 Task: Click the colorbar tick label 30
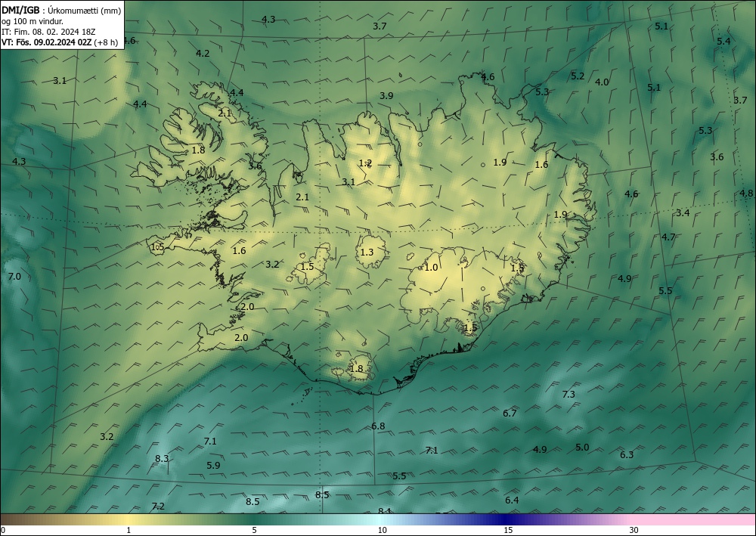[x=634, y=531]
